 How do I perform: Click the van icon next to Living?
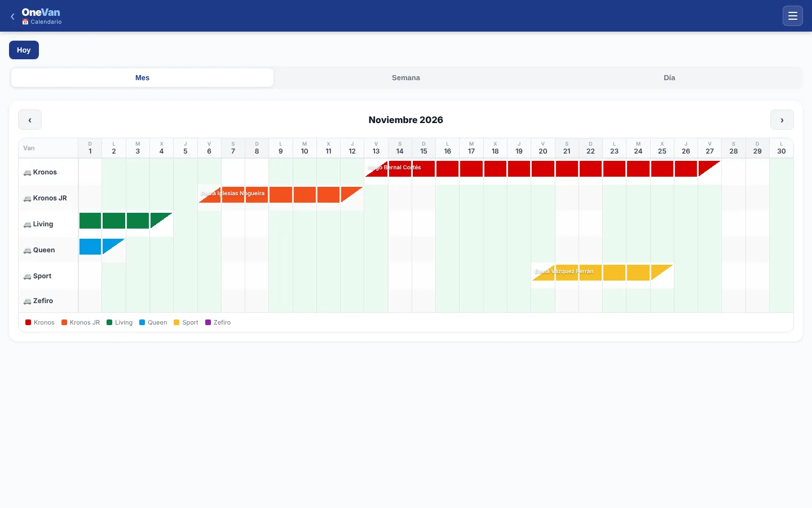27,225
